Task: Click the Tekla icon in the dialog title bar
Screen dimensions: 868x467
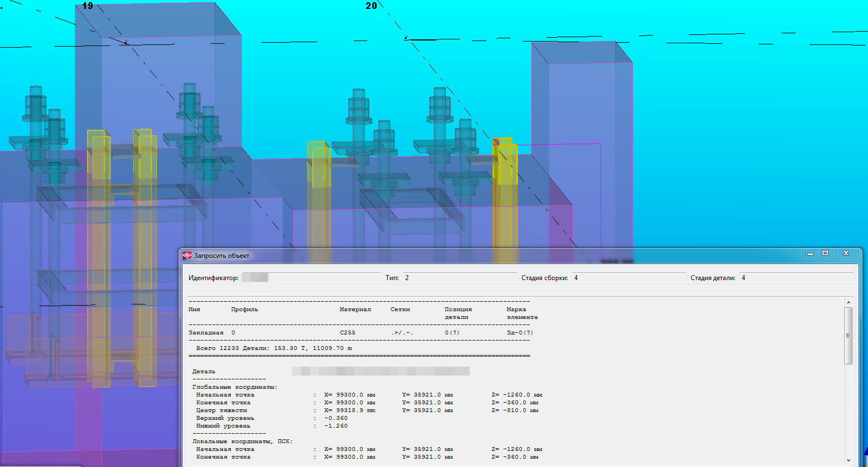Action: 187,256
